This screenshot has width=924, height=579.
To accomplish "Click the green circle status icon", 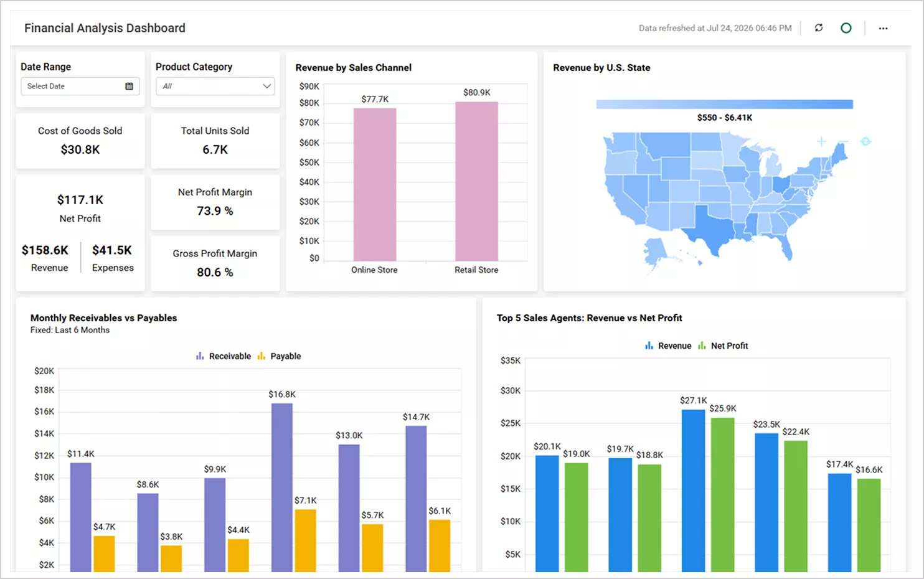I will coord(846,28).
